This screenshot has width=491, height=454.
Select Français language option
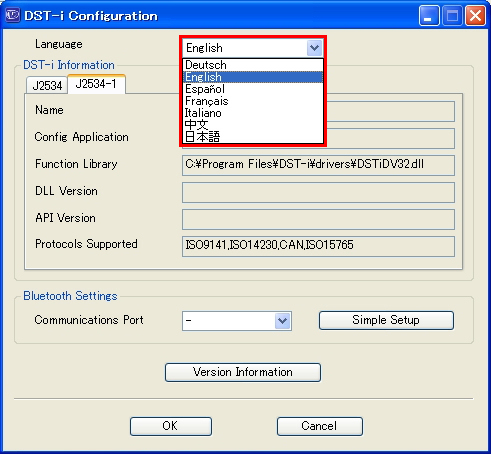click(x=253, y=101)
